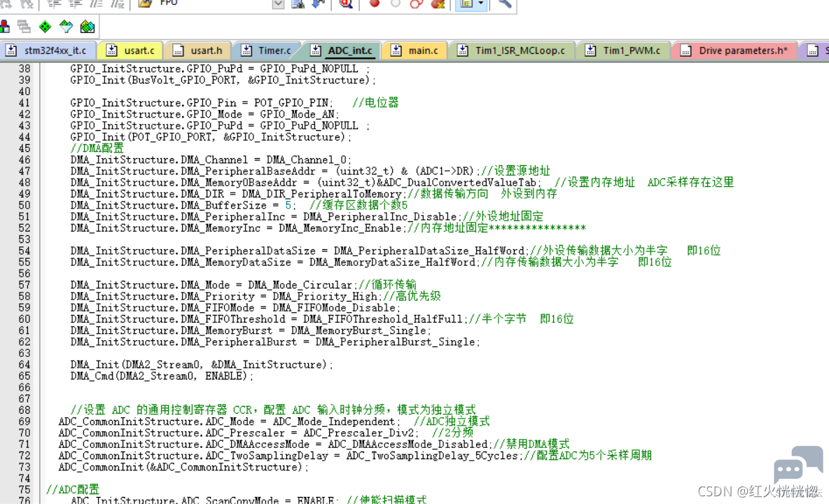
Task: Click in the FPU find text field
Action: (x=215, y=3)
